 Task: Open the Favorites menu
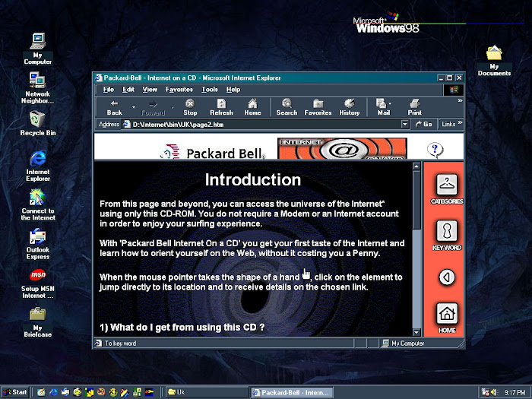coord(179,90)
